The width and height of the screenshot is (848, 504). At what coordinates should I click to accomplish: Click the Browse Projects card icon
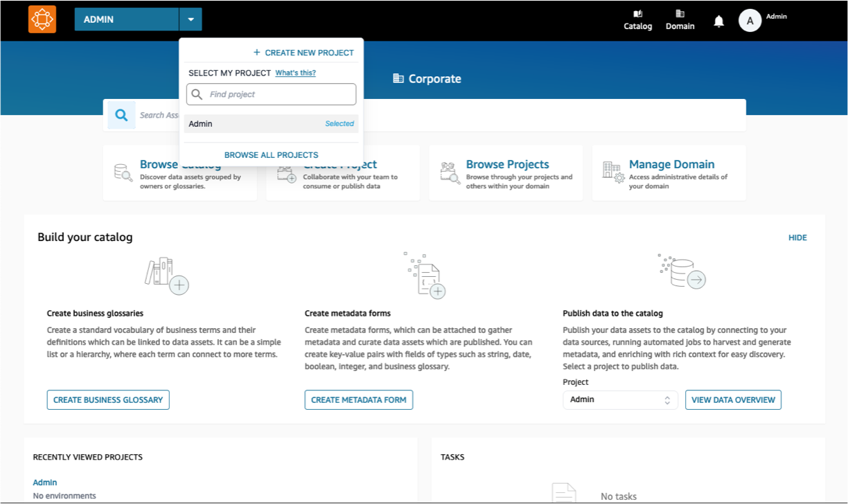(x=450, y=172)
